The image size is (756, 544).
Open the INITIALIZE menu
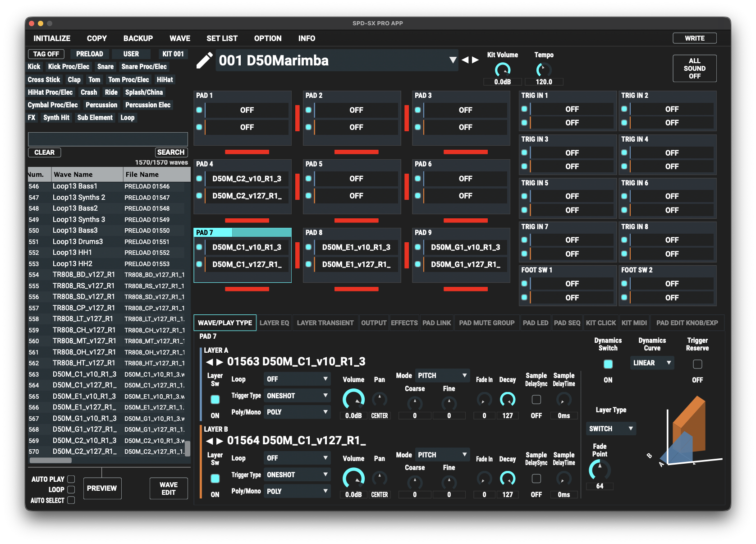pyautogui.click(x=52, y=38)
